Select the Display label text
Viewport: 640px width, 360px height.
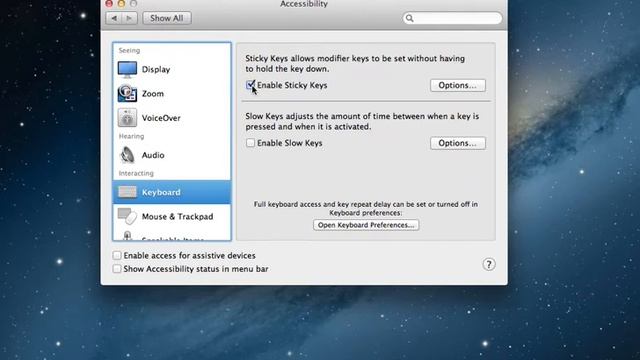pyautogui.click(x=156, y=69)
